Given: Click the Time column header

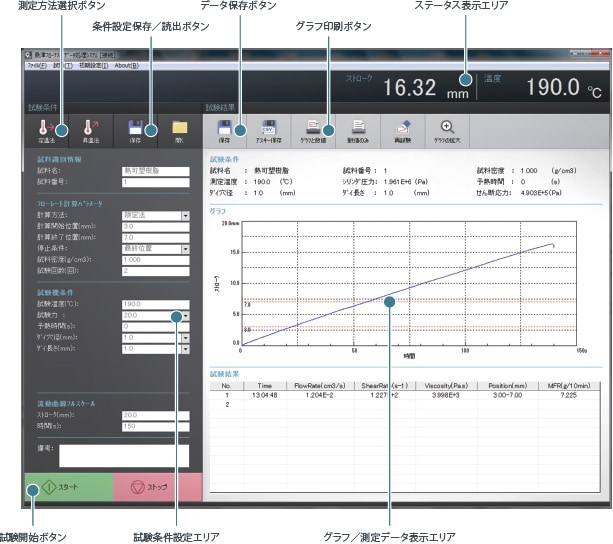Looking at the screenshot, I should [x=265, y=386].
